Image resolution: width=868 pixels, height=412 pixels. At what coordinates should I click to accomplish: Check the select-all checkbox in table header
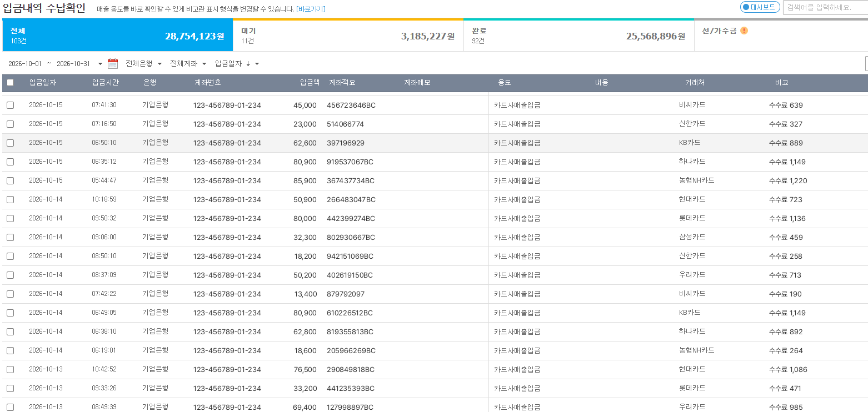(x=10, y=83)
